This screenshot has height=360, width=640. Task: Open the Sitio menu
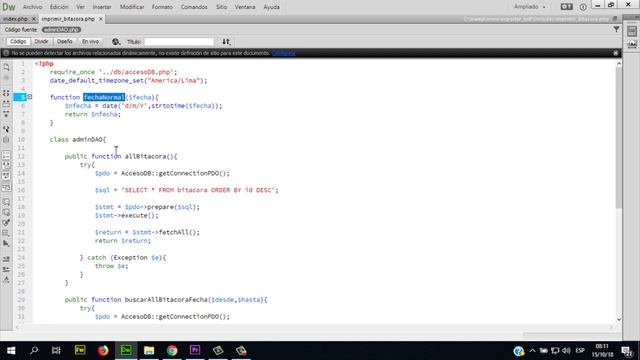(221, 7)
